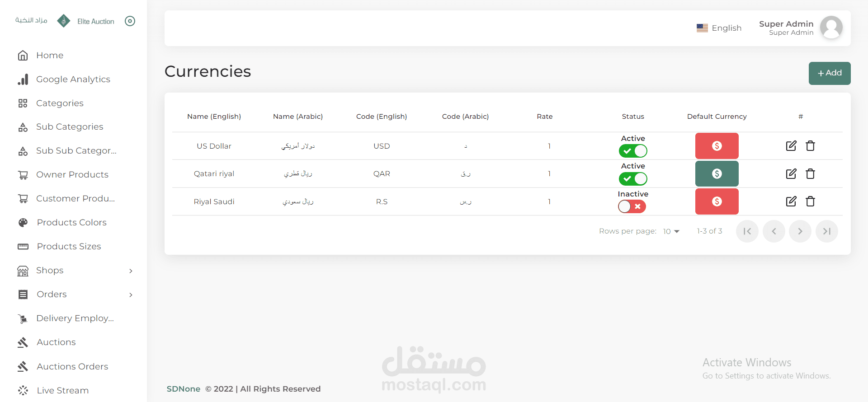Expand the Orders submenu chevron
This screenshot has width=868, height=402.
[131, 295]
